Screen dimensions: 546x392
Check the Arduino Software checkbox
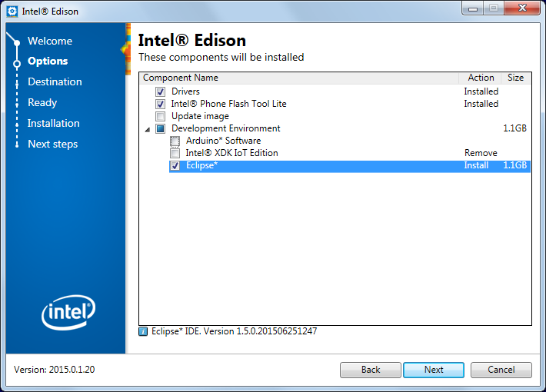tap(175, 141)
